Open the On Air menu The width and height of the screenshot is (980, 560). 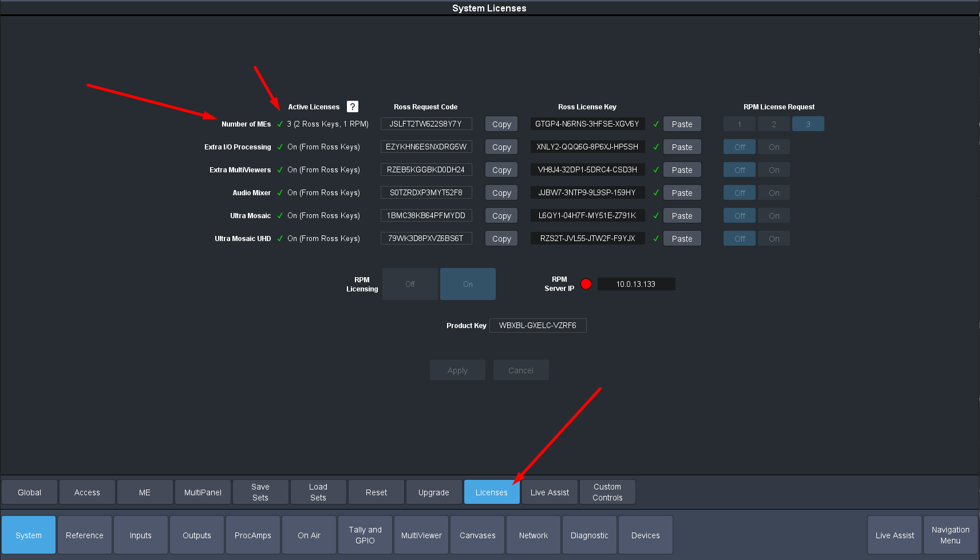[x=309, y=535]
